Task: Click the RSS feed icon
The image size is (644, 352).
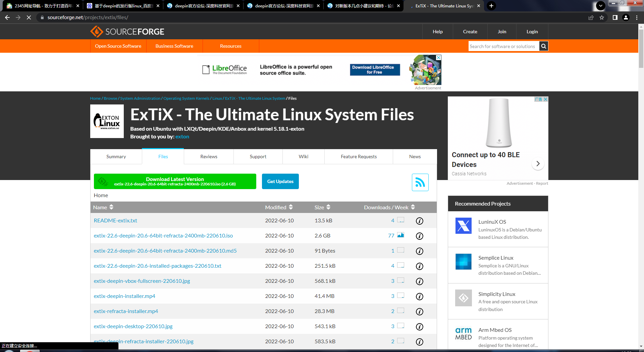Action: click(420, 182)
